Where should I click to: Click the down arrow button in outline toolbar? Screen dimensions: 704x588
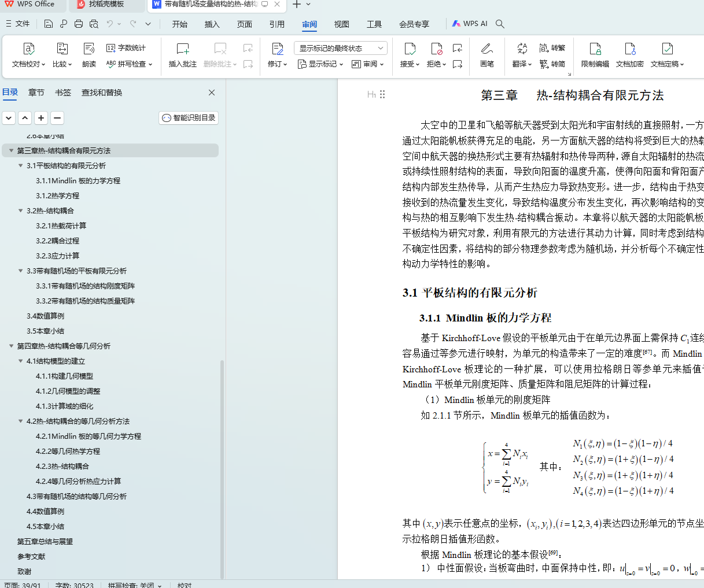click(9, 118)
